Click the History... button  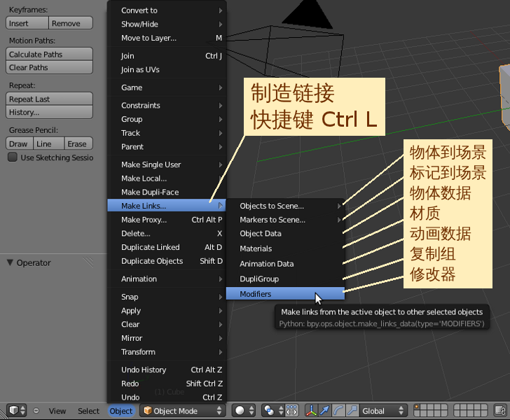coord(50,112)
